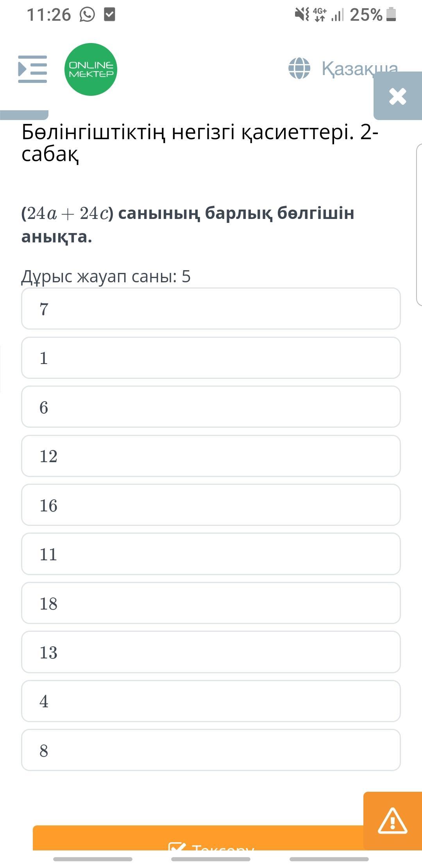Click the globe language icon

(x=299, y=68)
